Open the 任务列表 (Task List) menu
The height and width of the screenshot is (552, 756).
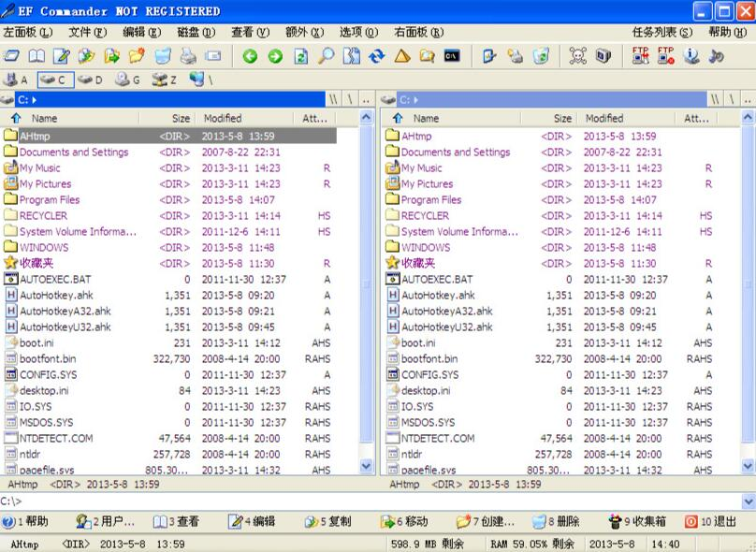(x=662, y=33)
